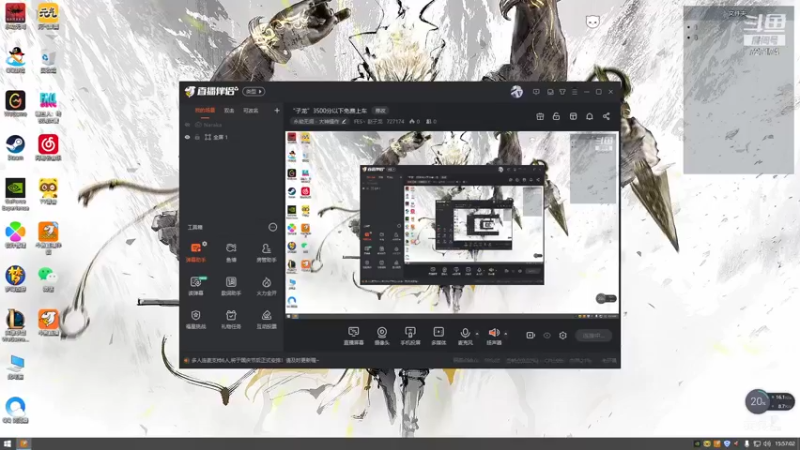The height and width of the screenshot is (450, 800).
Task: Open the 礼物任务 gift task tool
Action: click(231, 319)
